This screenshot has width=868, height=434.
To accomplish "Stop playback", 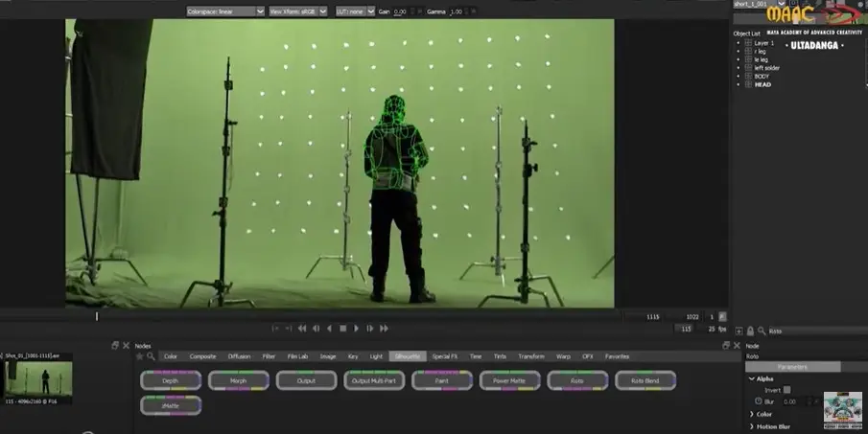I will 342,329.
